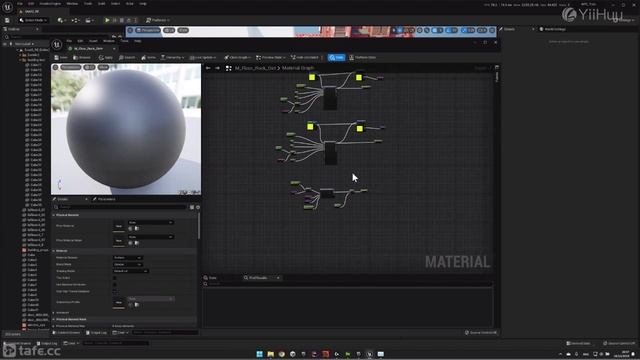Go back with the graph back arrow
Image resolution: width=640 pixels, height=360 pixels.
[x=208, y=68]
